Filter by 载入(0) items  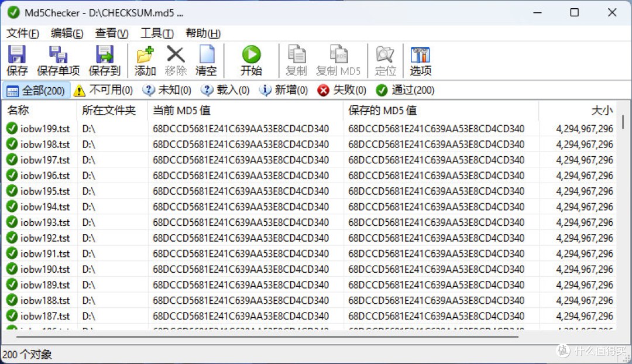(225, 90)
